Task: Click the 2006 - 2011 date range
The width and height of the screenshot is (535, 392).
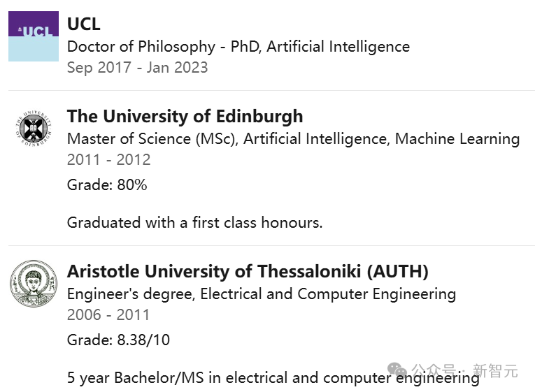Action: pos(108,315)
